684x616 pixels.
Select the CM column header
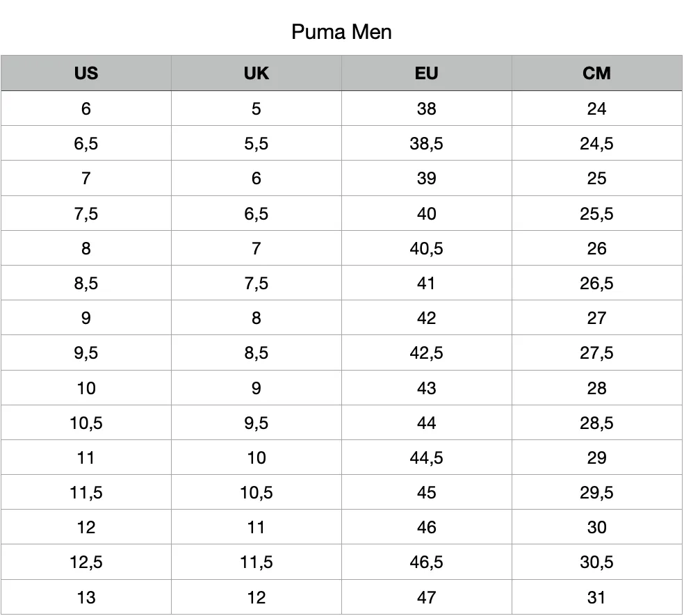596,73
